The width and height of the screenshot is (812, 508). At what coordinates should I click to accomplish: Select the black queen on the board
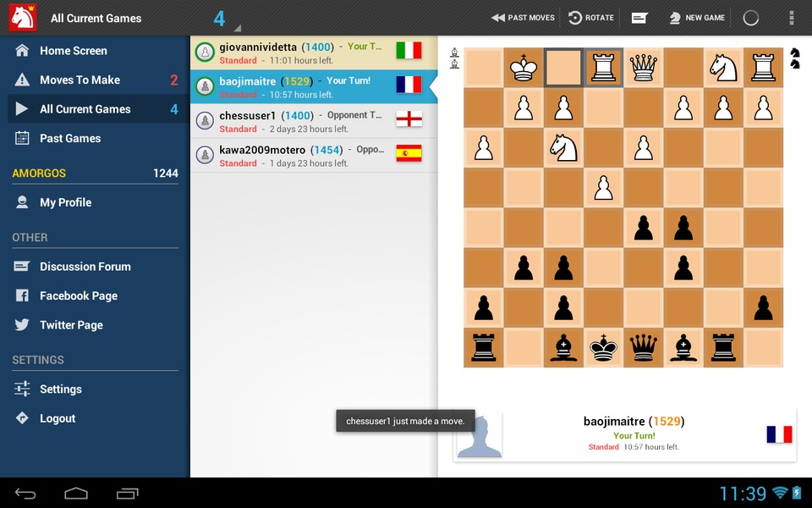coord(643,347)
